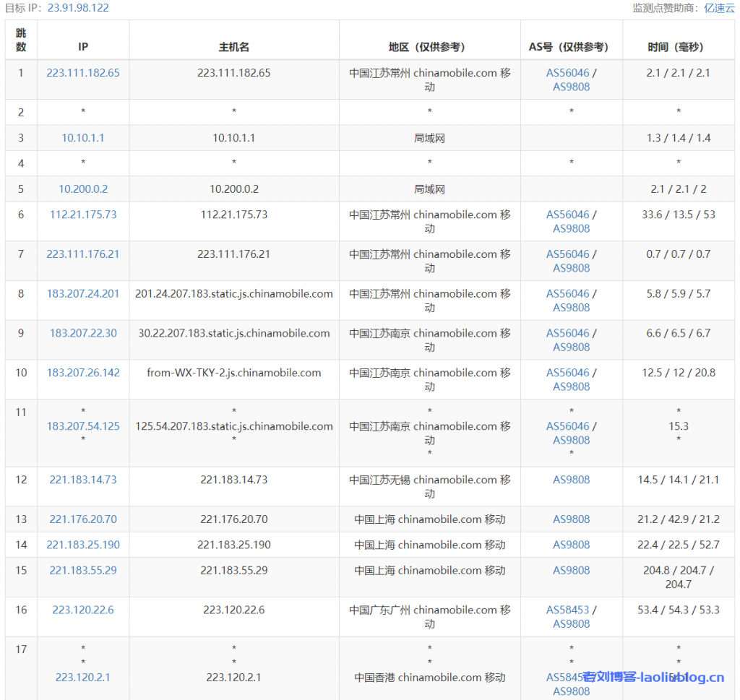The image size is (740, 700).
Task: Click 223.111.176.21 link on hop 7
Action: 82,254
